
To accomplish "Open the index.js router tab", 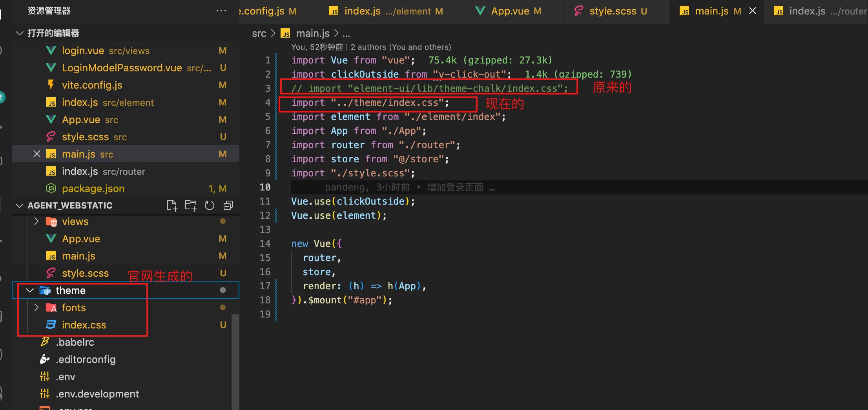I will click(817, 11).
